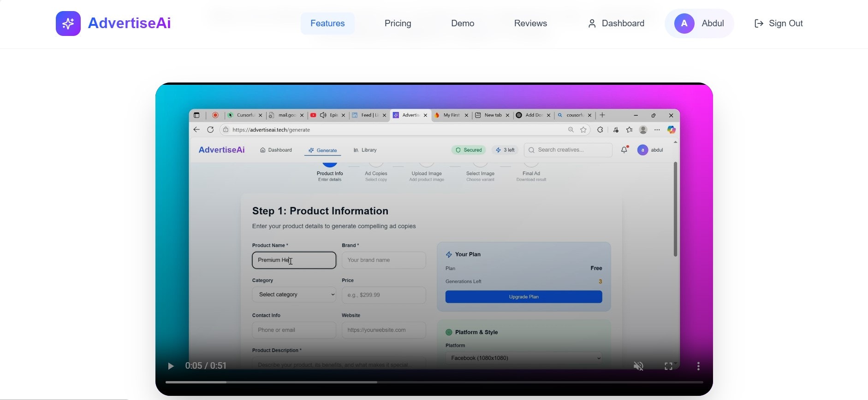The height and width of the screenshot is (400, 868).
Task: Click notification bell icon in video
Action: (624, 150)
